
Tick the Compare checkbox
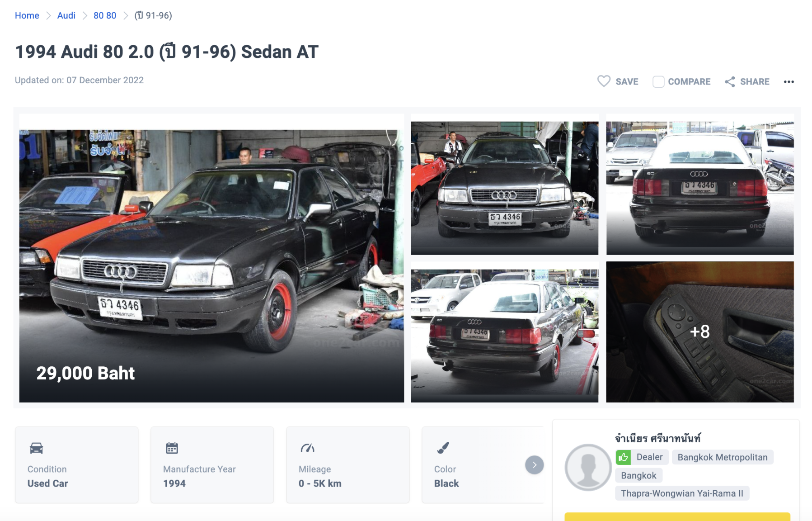click(x=658, y=82)
